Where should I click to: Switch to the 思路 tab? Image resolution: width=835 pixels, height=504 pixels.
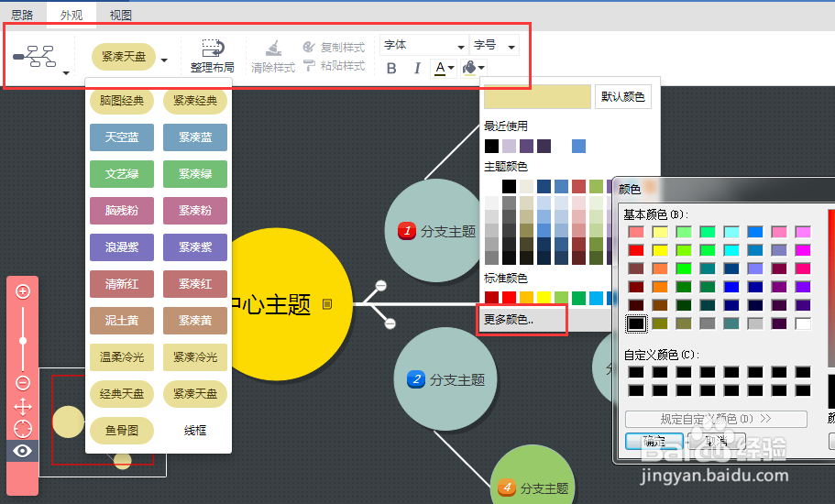tap(22, 15)
